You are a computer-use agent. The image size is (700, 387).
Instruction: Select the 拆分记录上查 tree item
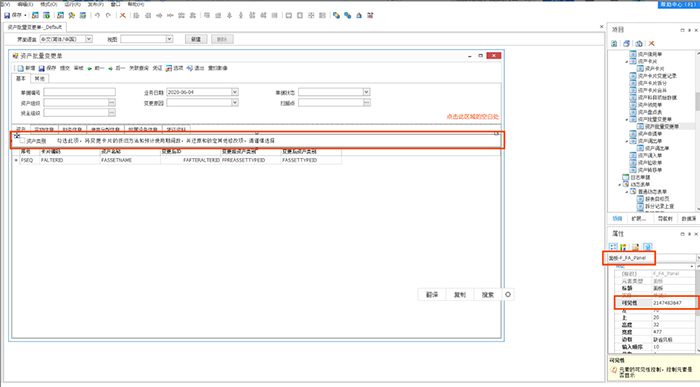coord(659,206)
